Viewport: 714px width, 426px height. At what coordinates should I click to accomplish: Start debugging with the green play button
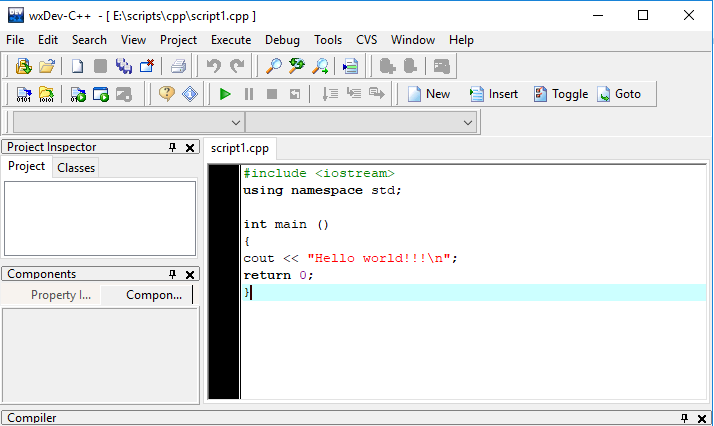[x=225, y=94]
